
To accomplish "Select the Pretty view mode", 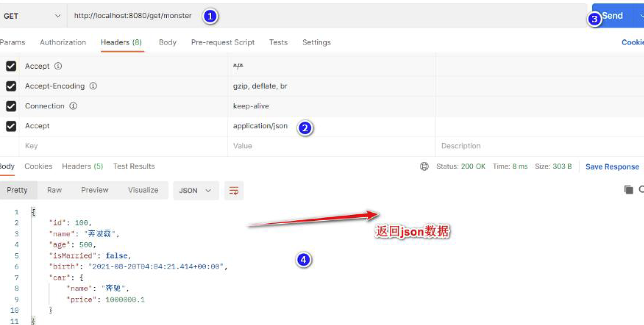I will pyautogui.click(x=17, y=190).
